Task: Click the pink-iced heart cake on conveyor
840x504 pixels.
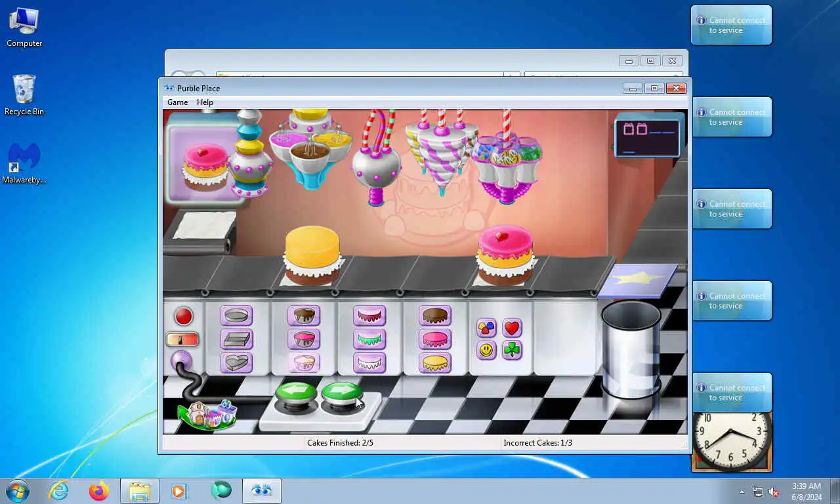Action: (x=505, y=255)
